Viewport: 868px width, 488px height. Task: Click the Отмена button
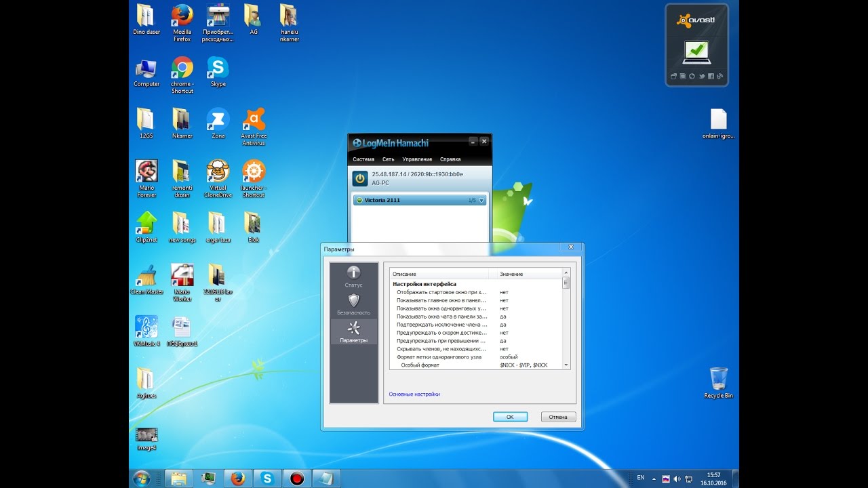click(558, 417)
